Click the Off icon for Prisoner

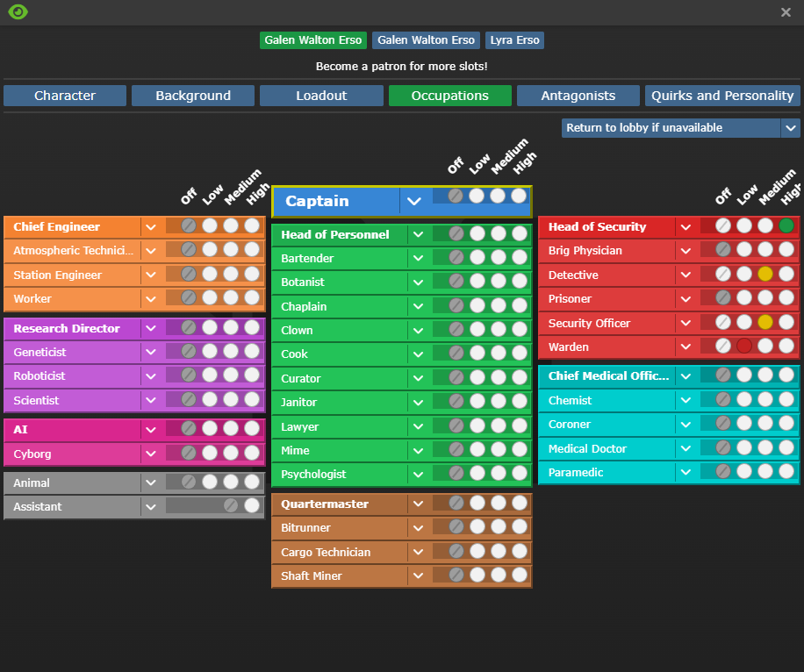[722, 298]
